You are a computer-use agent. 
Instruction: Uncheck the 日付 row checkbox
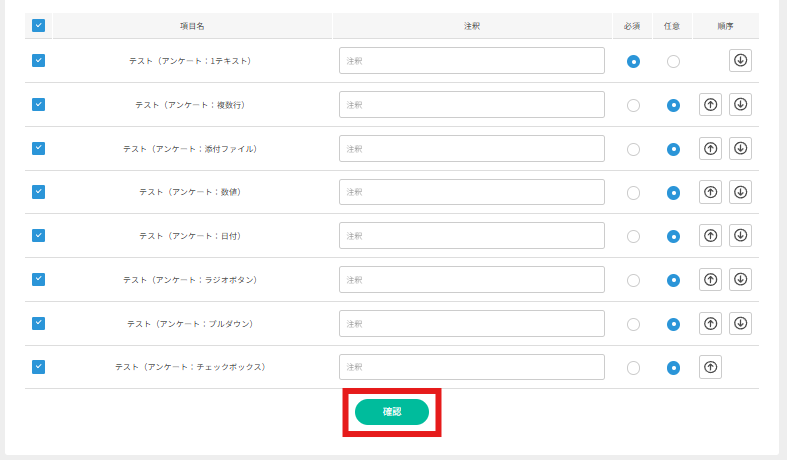(38, 235)
